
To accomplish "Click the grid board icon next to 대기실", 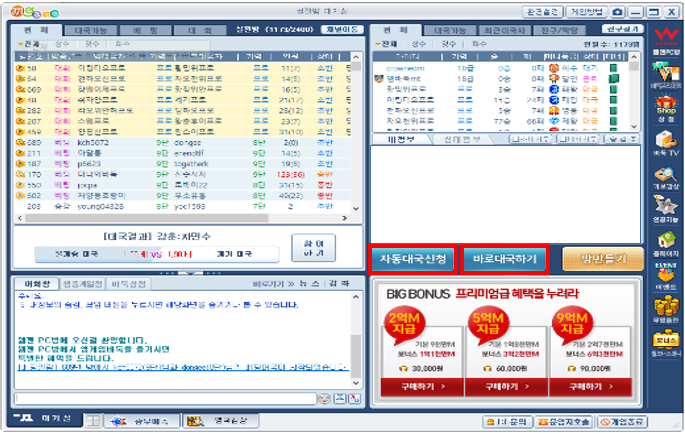I will coord(93,421).
